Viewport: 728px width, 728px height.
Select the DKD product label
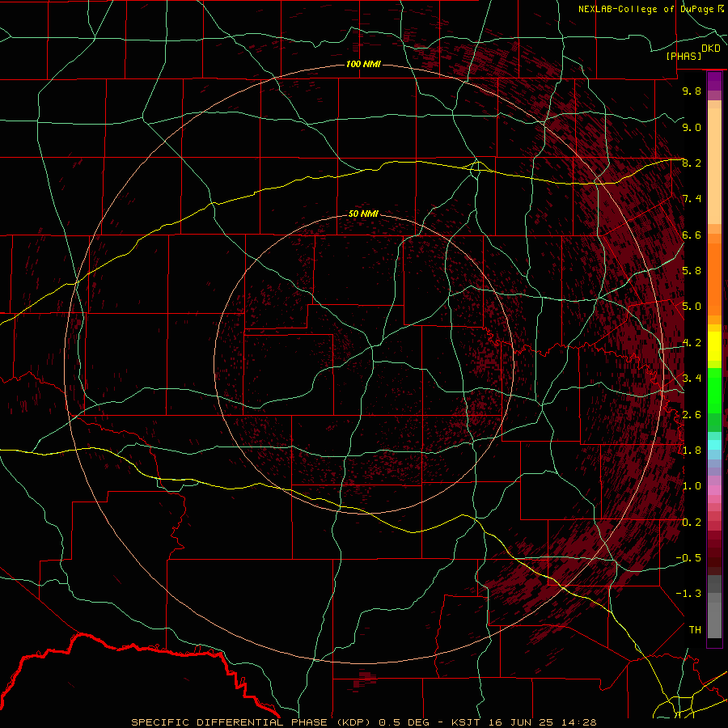[x=711, y=49]
